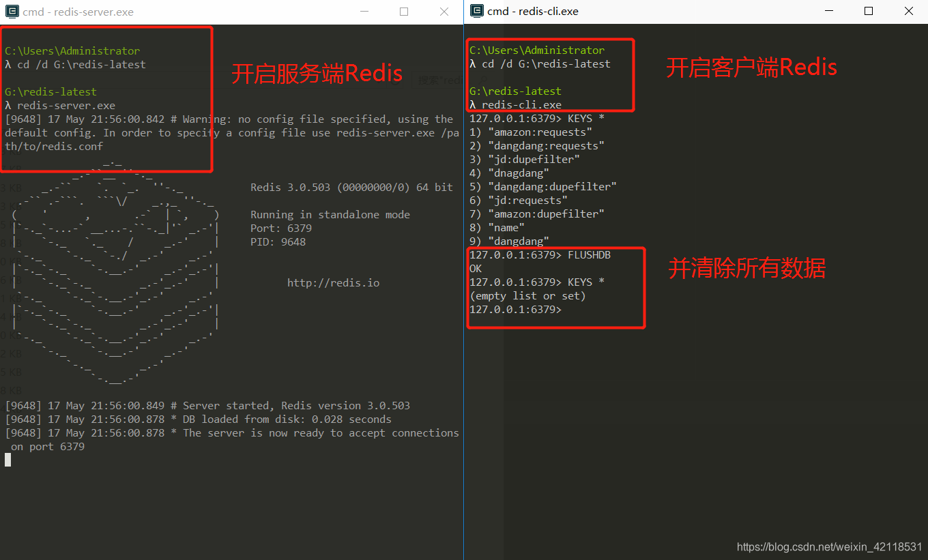
Task: Click the 'no config file specified' warning line
Action: (x=232, y=132)
